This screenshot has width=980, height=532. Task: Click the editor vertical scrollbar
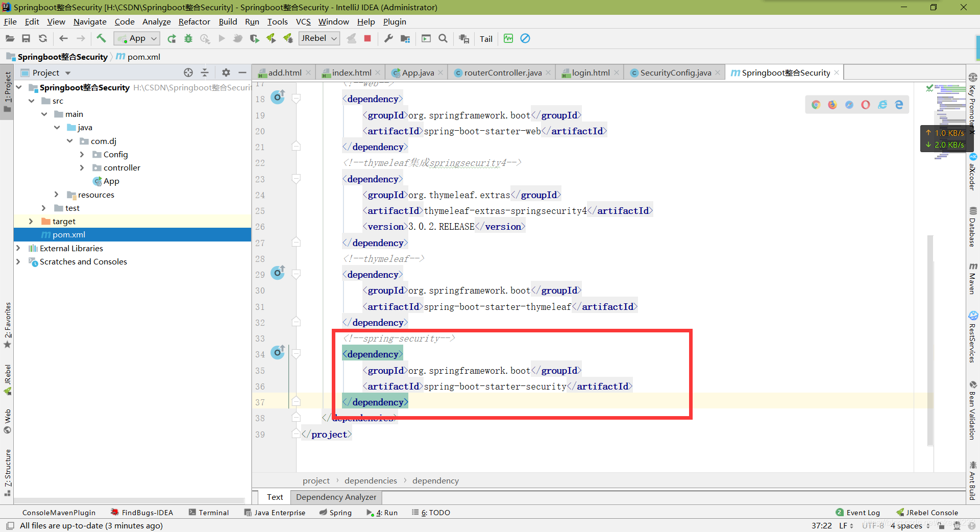pyautogui.click(x=930, y=340)
